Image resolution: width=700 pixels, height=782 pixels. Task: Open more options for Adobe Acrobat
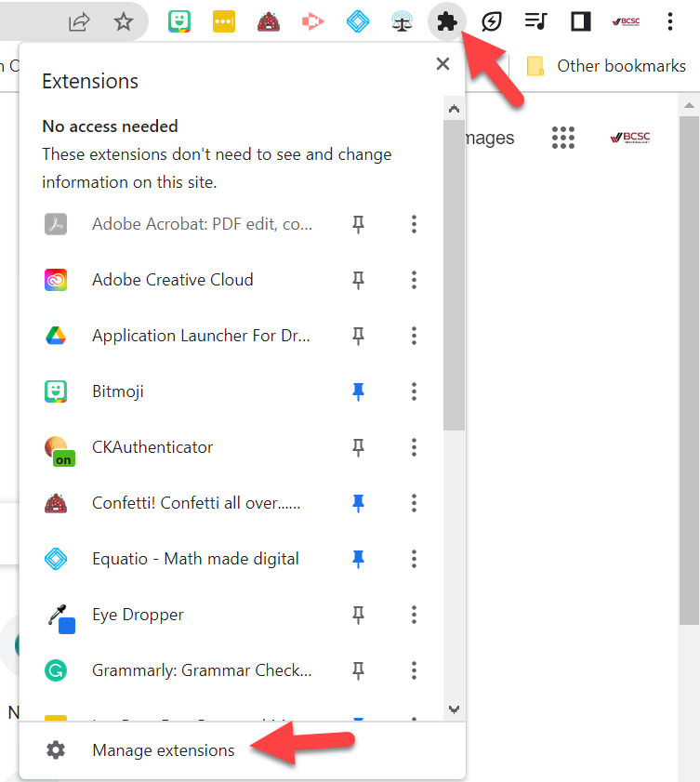(414, 224)
